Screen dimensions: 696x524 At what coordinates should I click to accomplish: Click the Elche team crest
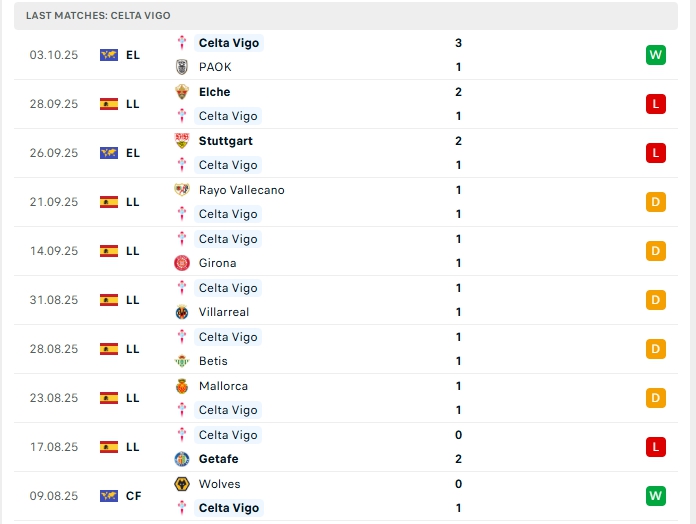coord(182,92)
